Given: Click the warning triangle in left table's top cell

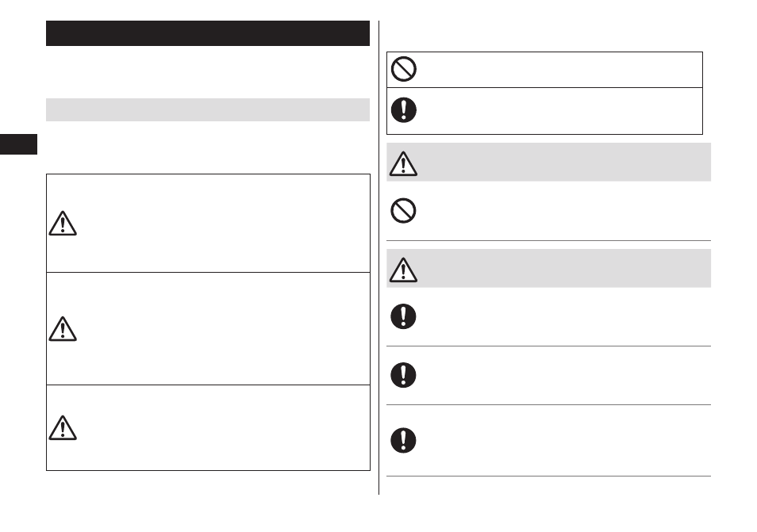Looking at the screenshot, I should pos(63,224).
